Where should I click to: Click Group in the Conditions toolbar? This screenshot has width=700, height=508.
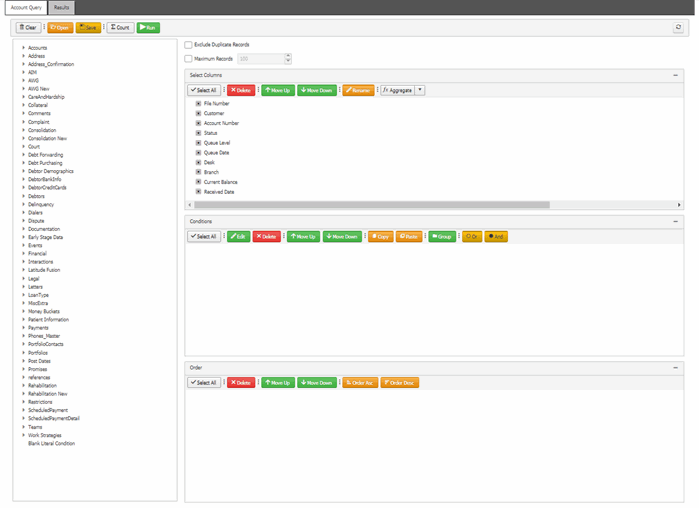[x=441, y=236]
